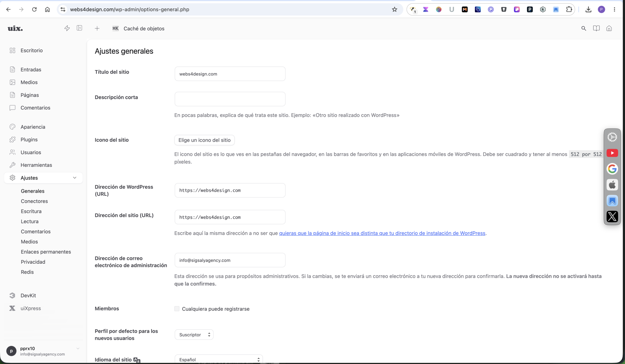Screen dimensions: 625x364
Task: Open the Español language dropdown
Action: pyautogui.click(x=219, y=359)
